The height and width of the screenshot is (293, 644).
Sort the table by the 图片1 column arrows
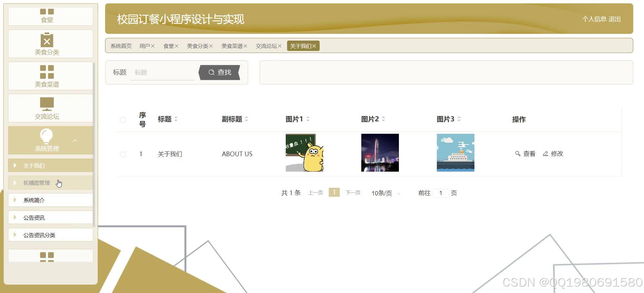coord(308,119)
